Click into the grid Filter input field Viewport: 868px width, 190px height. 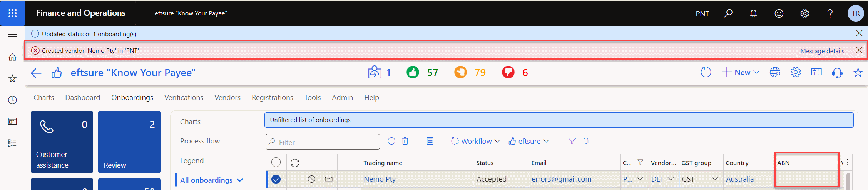323,142
